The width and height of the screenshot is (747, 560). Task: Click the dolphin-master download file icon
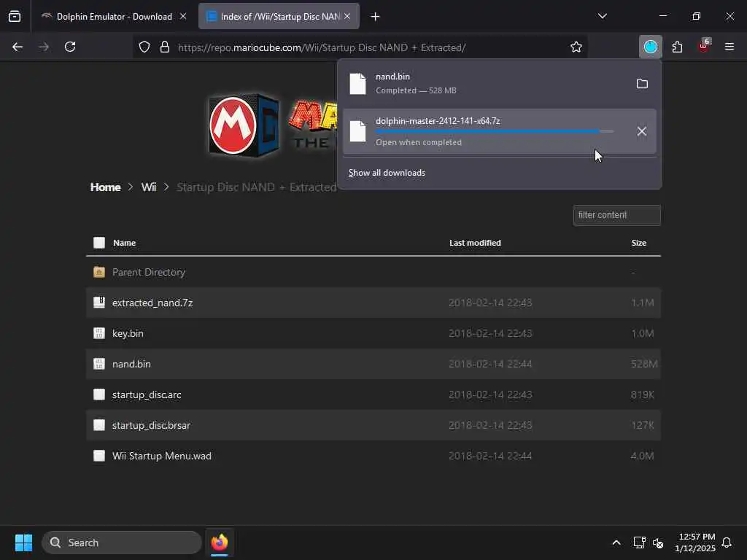[357, 131]
